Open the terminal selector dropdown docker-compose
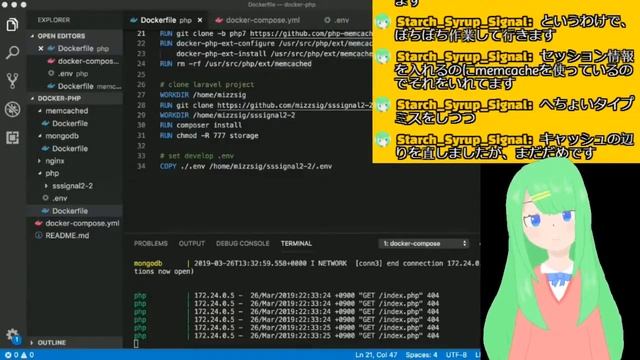 click(x=424, y=243)
